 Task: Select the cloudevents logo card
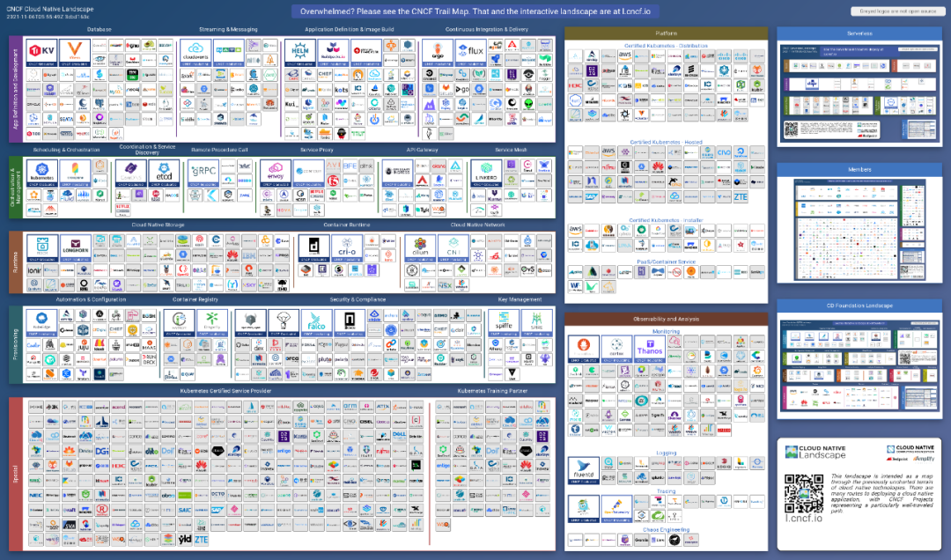[195, 53]
